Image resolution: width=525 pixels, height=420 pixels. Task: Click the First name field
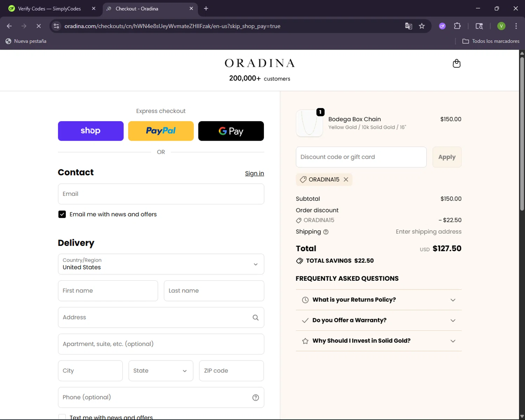[108, 291]
